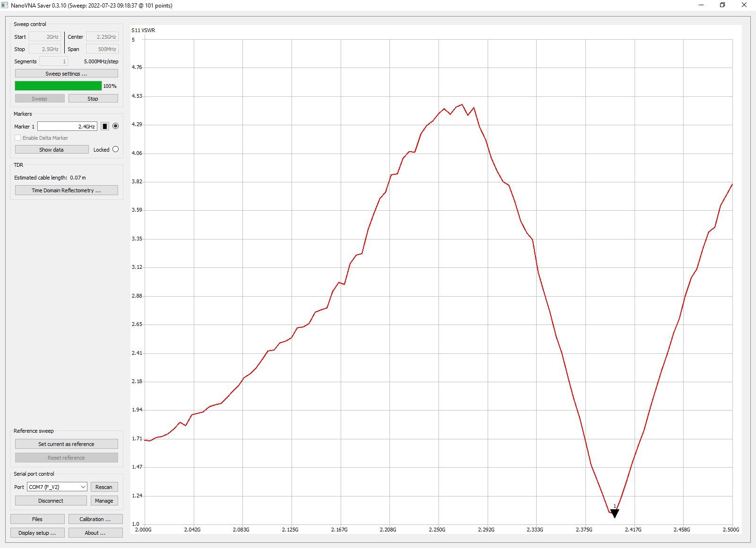Toggle the Locked marker radio button
This screenshot has width=756, height=548.
click(x=115, y=149)
